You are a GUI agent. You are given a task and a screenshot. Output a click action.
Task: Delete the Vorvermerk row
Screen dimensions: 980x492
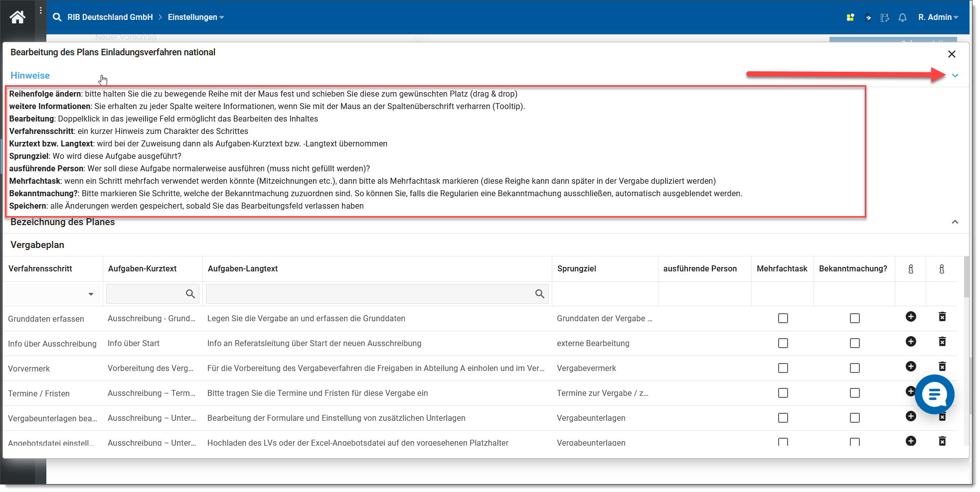coord(942,367)
